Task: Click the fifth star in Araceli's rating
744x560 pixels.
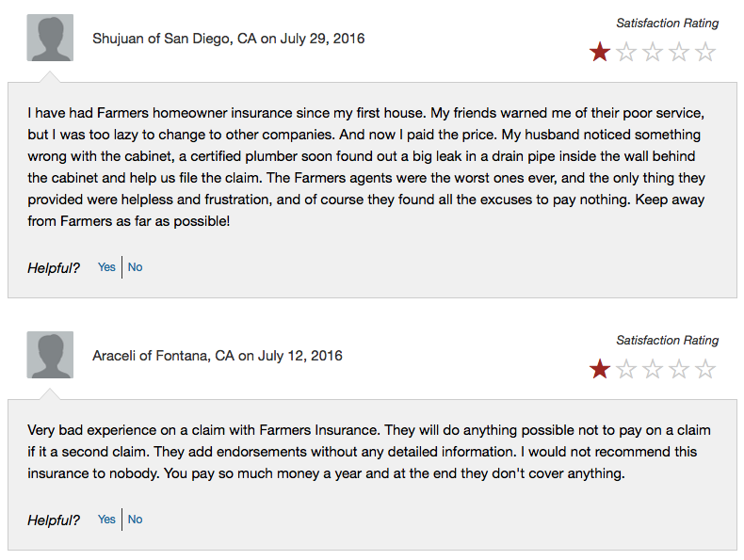Action: click(x=705, y=370)
